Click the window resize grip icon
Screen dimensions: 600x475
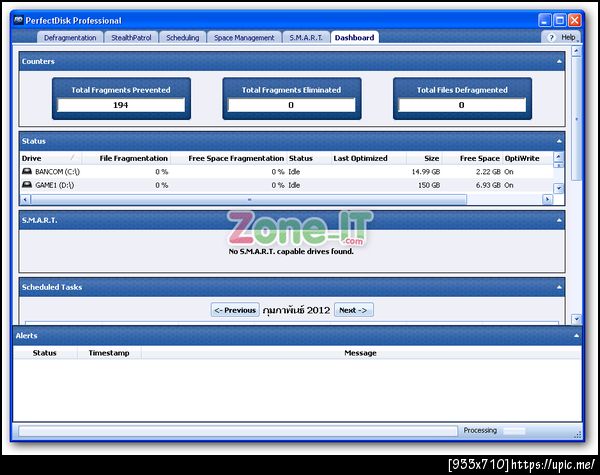click(577, 434)
